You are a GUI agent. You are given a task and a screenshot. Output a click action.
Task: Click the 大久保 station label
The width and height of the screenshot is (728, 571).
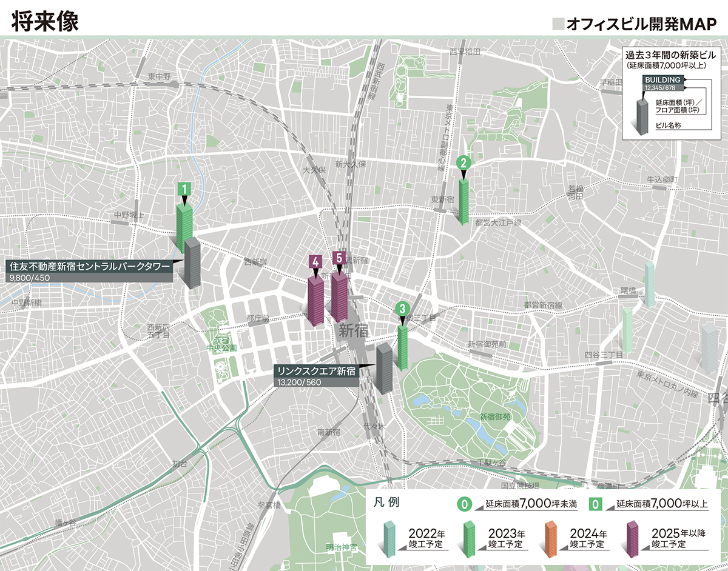click(x=315, y=170)
